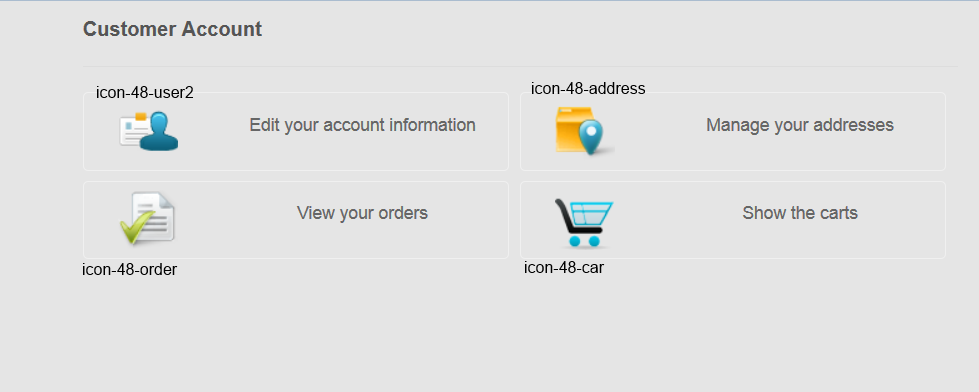Click the document page in orders icon
This screenshot has width=979, height=392.
pyautogui.click(x=154, y=217)
